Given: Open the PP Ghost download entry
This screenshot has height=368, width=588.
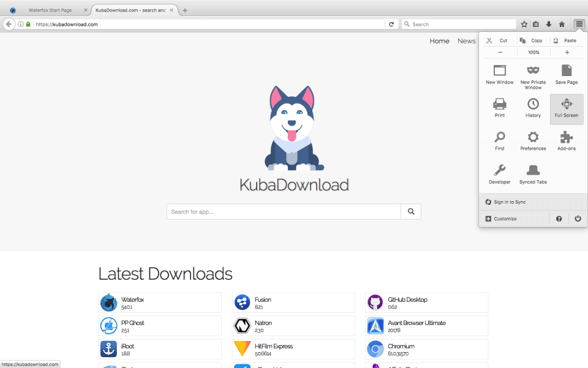Looking at the screenshot, I should point(160,326).
